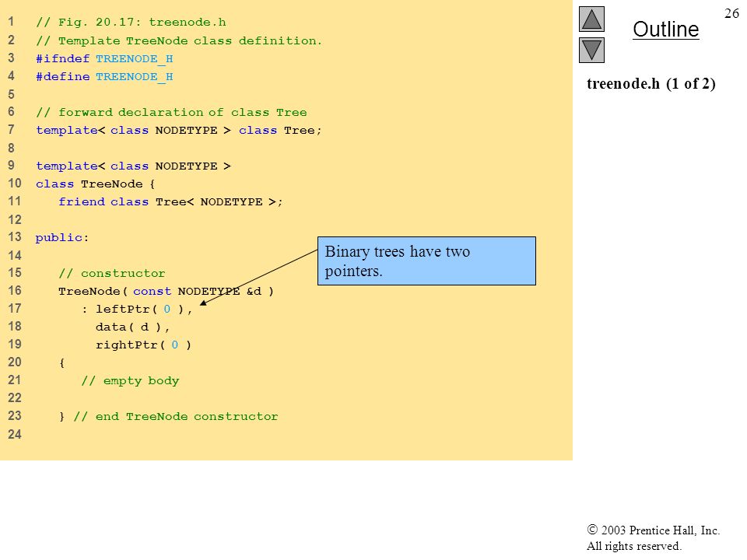
Task: Click the up triangle navigation icon
Action: pos(591,19)
